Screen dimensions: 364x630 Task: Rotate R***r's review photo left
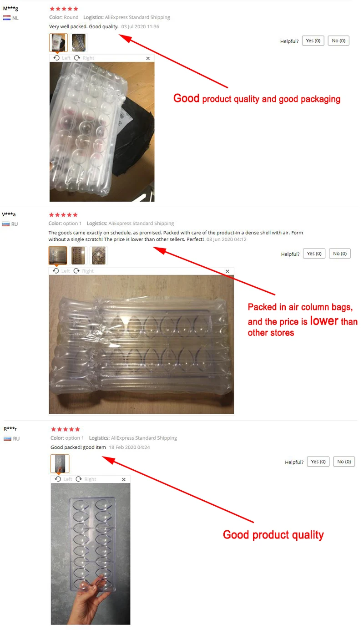coord(63,479)
